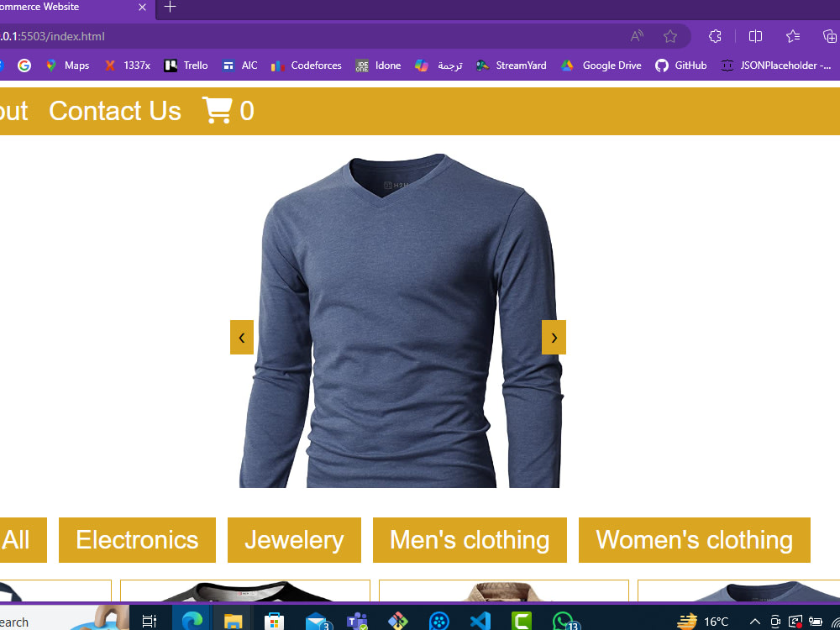Image resolution: width=840 pixels, height=630 pixels.
Task: Open the Favorites list icon
Action: 793,36
